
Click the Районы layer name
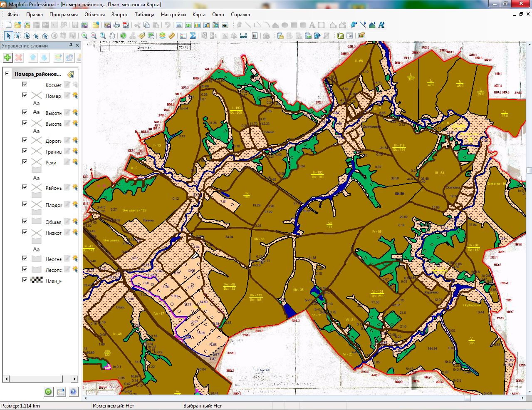(x=53, y=188)
